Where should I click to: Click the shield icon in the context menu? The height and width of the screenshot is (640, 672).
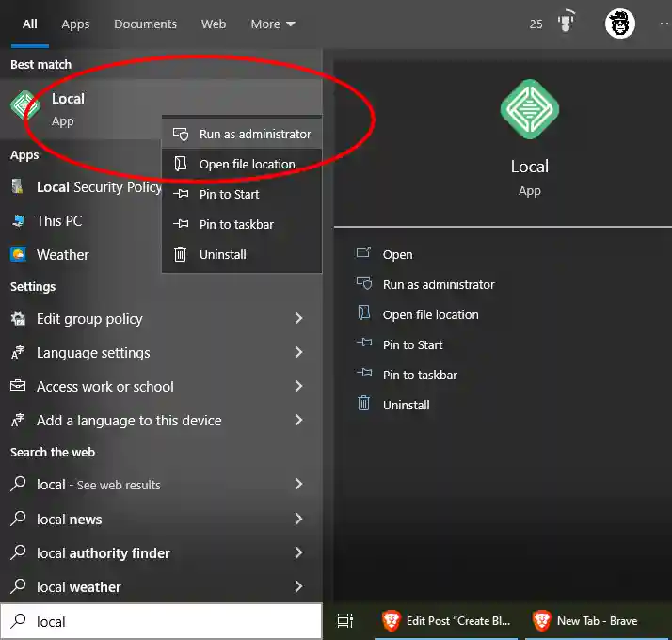click(x=181, y=135)
